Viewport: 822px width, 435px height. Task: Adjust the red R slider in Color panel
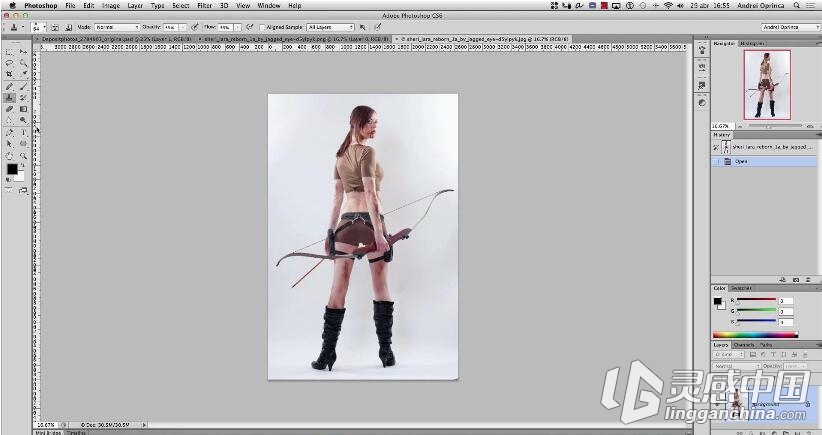click(756, 300)
